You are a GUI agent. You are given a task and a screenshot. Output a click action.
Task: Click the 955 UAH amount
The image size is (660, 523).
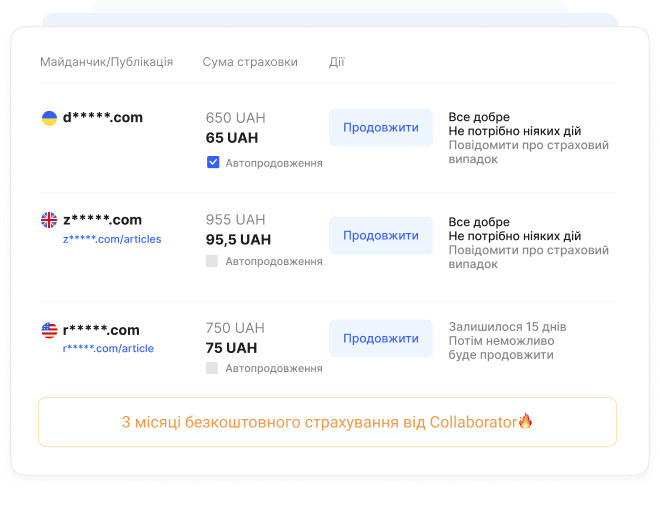(236, 220)
